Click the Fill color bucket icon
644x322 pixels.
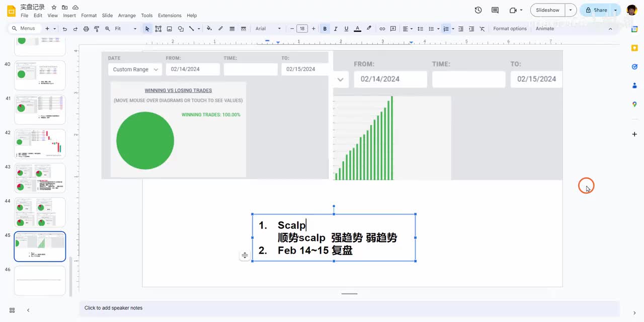point(209,29)
